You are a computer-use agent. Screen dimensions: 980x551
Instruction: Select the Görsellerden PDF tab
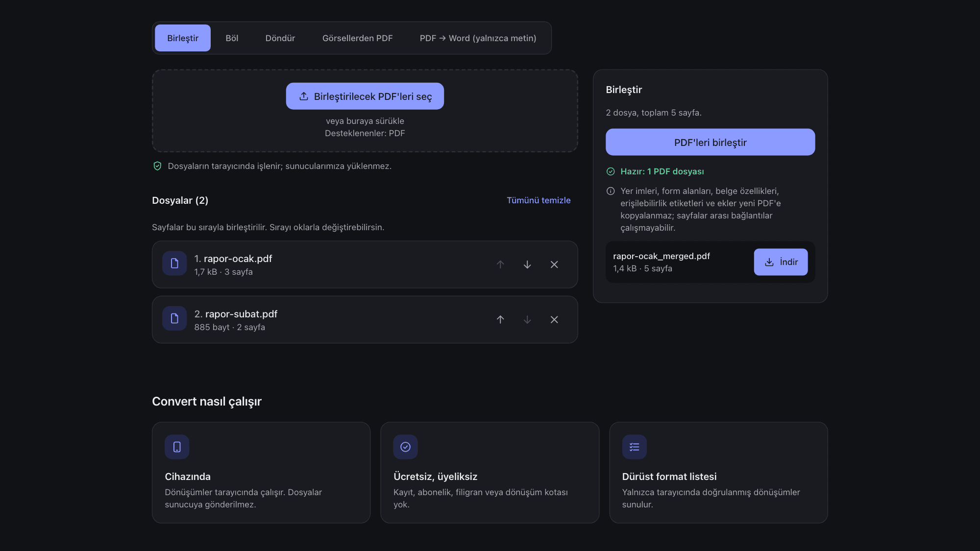coord(357,38)
